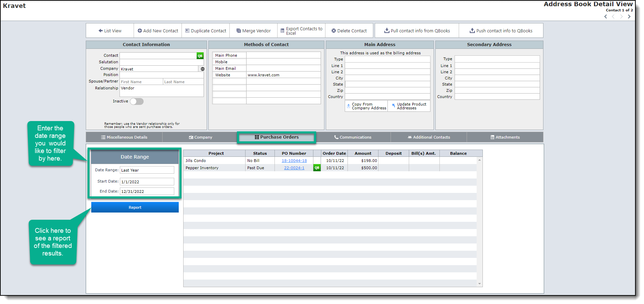The image size is (644, 304).
Task: Click Secondary Address City field
Action: 497,78
